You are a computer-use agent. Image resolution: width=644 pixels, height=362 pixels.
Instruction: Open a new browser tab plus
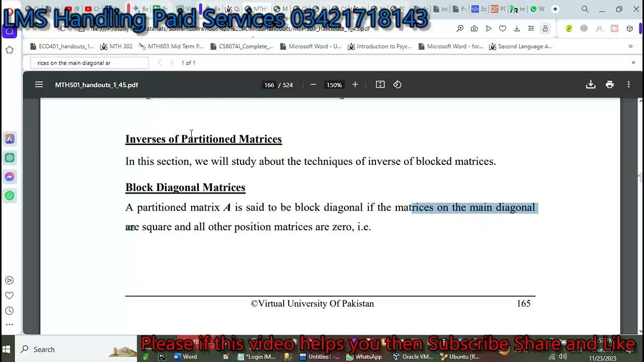pyautogui.click(x=555, y=9)
